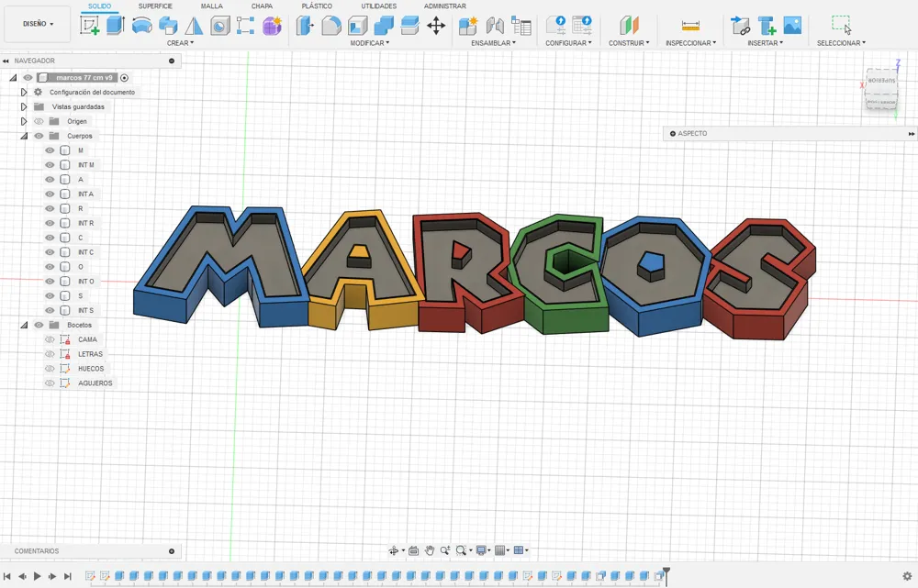Click the table icon in Ensamblar group
The image size is (918, 588).
coord(521,26)
